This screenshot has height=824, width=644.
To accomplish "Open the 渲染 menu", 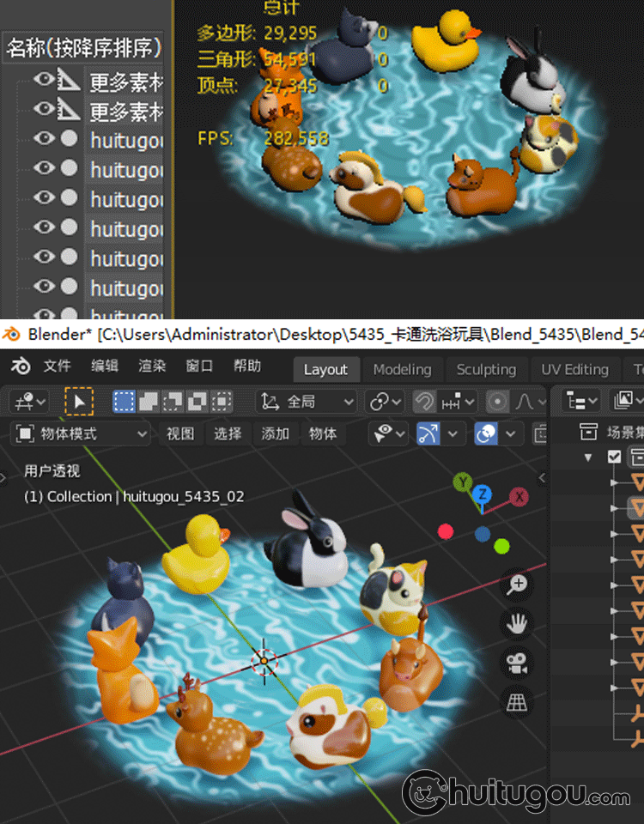I will [x=152, y=366].
